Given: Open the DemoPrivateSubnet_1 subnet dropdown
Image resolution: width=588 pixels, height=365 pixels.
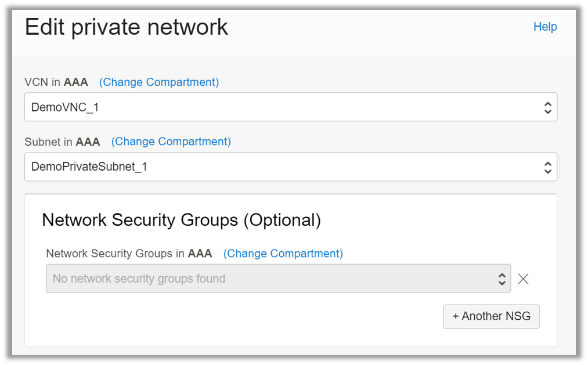Looking at the screenshot, I should click(x=290, y=167).
